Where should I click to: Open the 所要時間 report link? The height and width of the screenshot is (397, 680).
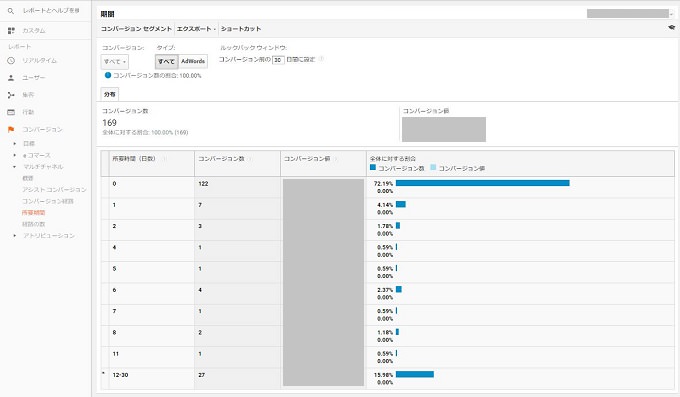click(33, 213)
